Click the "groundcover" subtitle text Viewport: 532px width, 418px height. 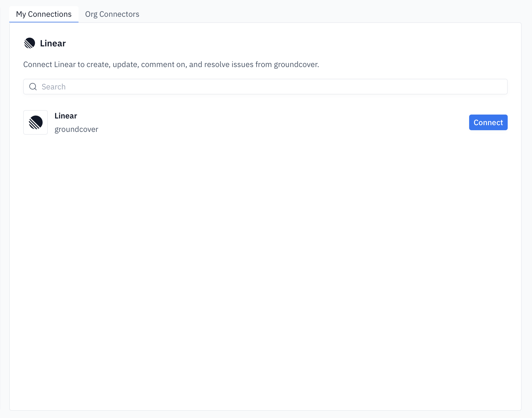point(76,129)
